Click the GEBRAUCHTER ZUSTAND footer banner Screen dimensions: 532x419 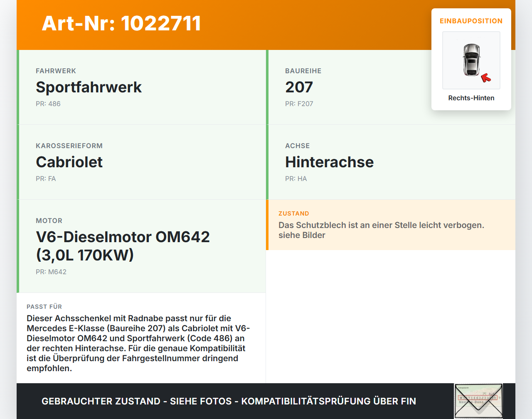tap(229, 401)
